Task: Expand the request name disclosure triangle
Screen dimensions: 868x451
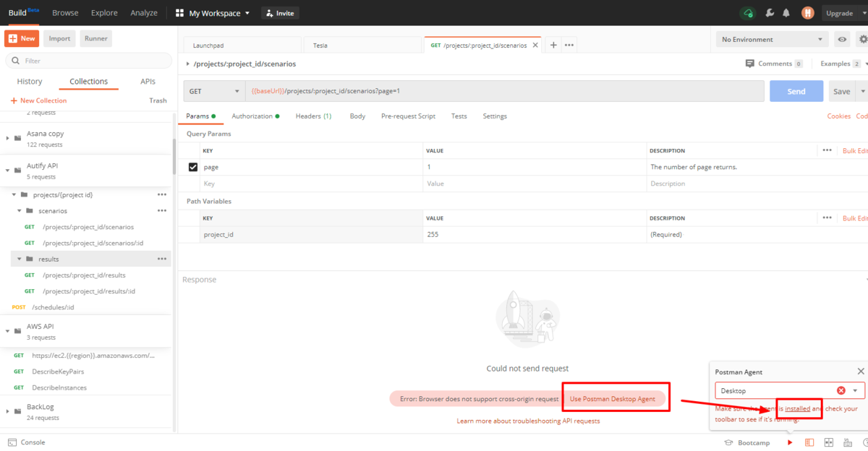Action: click(188, 64)
